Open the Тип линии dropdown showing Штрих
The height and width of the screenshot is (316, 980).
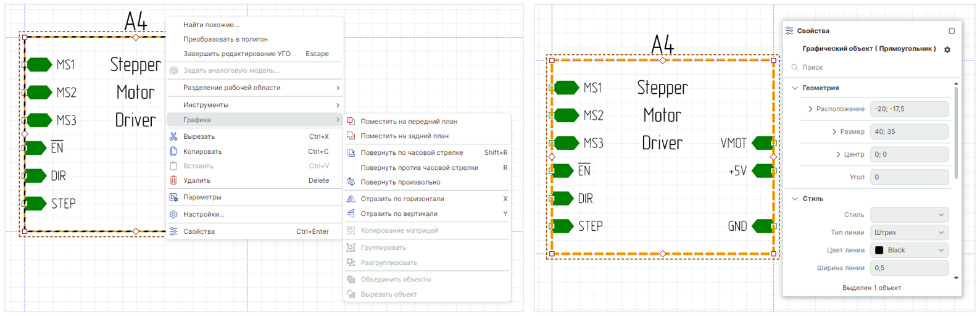pyautogui.click(x=909, y=233)
